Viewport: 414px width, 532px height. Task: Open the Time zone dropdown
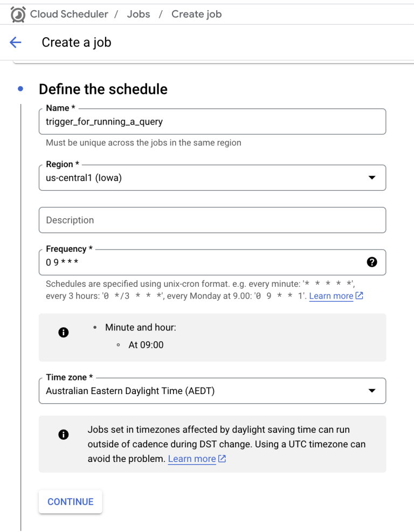[x=212, y=390]
